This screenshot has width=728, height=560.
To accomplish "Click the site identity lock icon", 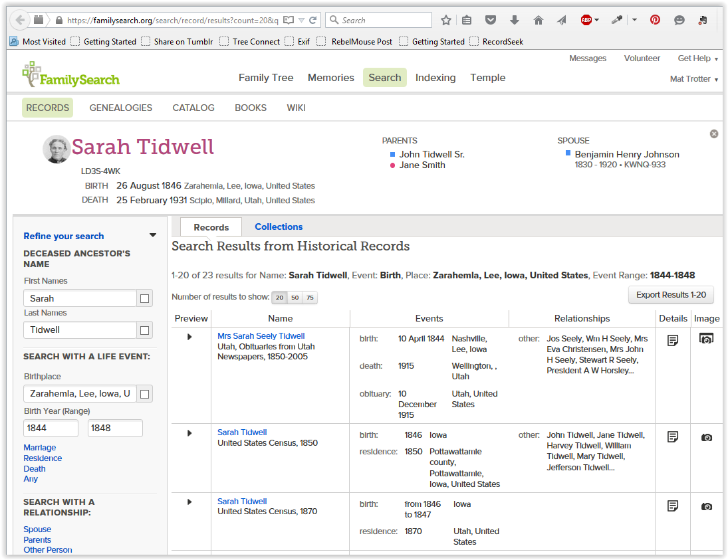I will click(59, 21).
